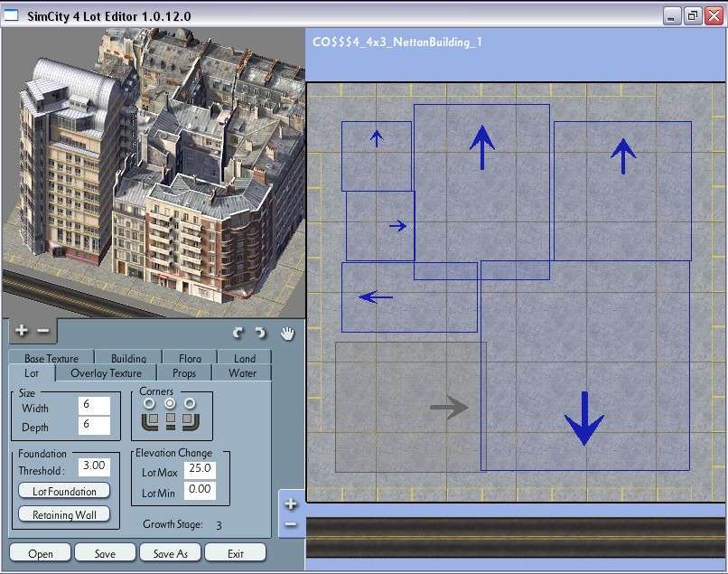
Task: Zoom in the lot grid view plus
Action: (291, 503)
